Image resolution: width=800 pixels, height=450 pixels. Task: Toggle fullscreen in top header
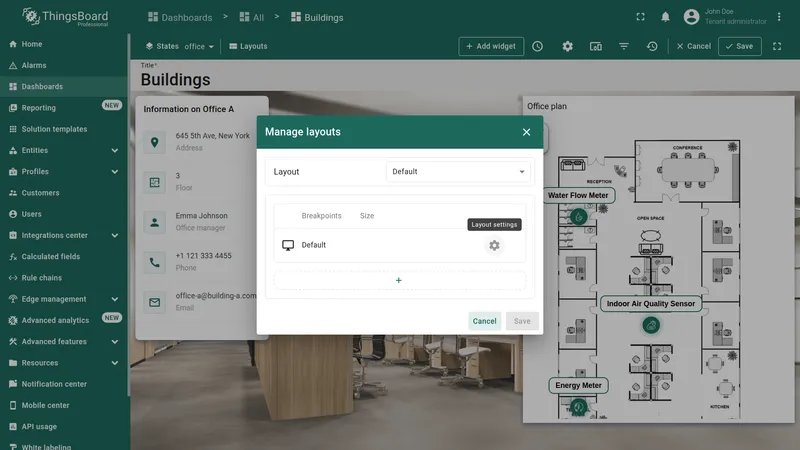(x=640, y=17)
